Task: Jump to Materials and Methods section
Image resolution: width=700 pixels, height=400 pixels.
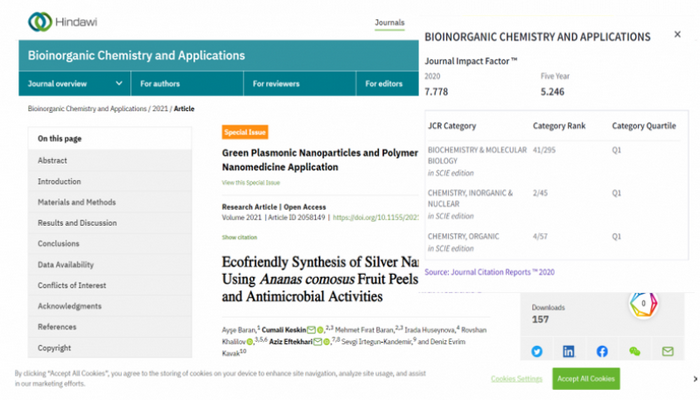Action: click(76, 202)
